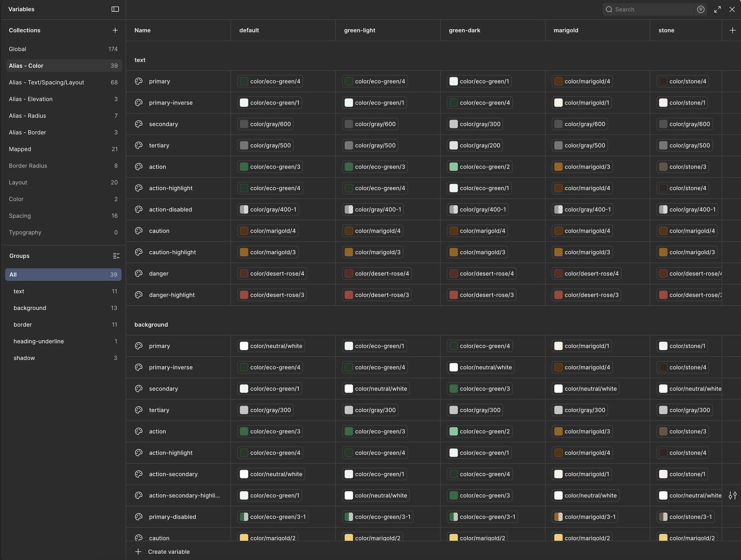Open the Mapped collection
Image resolution: width=741 pixels, height=560 pixels.
[x=63, y=149]
